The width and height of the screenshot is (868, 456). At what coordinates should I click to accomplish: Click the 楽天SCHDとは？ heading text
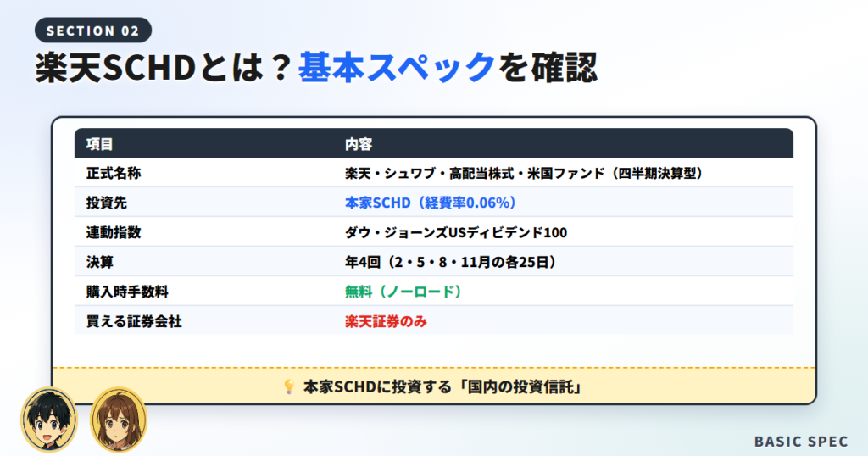164,68
